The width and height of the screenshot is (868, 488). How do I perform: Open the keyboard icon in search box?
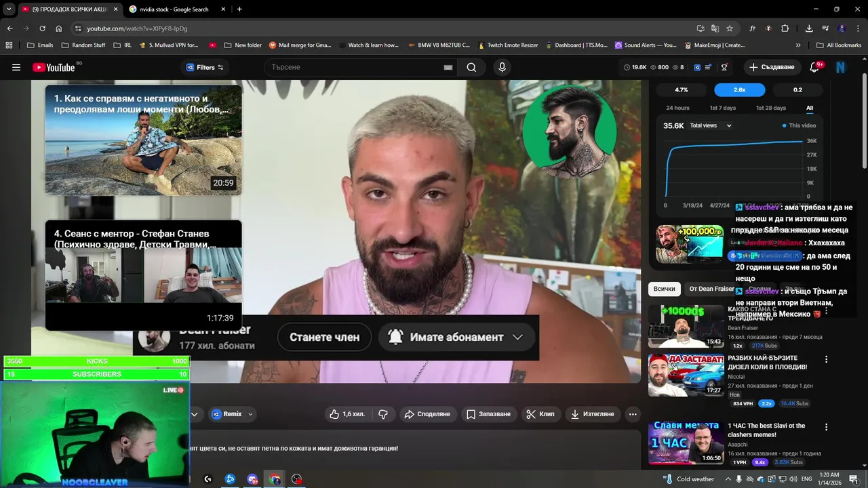[448, 67]
